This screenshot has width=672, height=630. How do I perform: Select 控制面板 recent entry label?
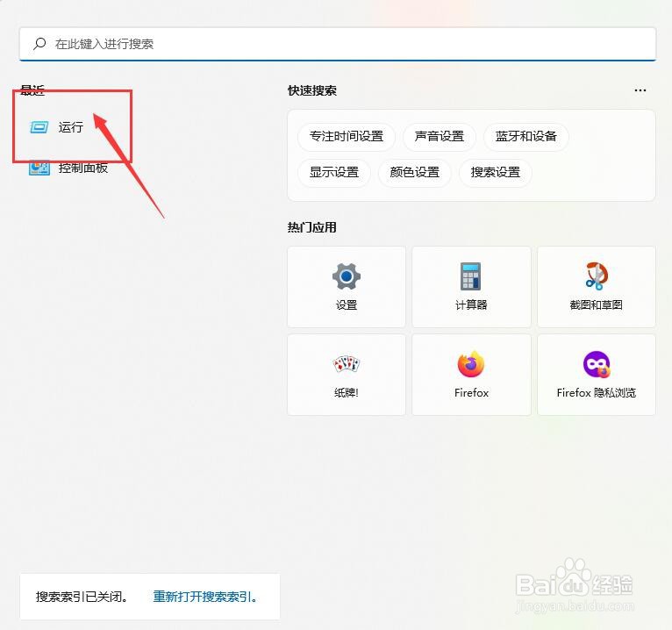pyautogui.click(x=83, y=168)
